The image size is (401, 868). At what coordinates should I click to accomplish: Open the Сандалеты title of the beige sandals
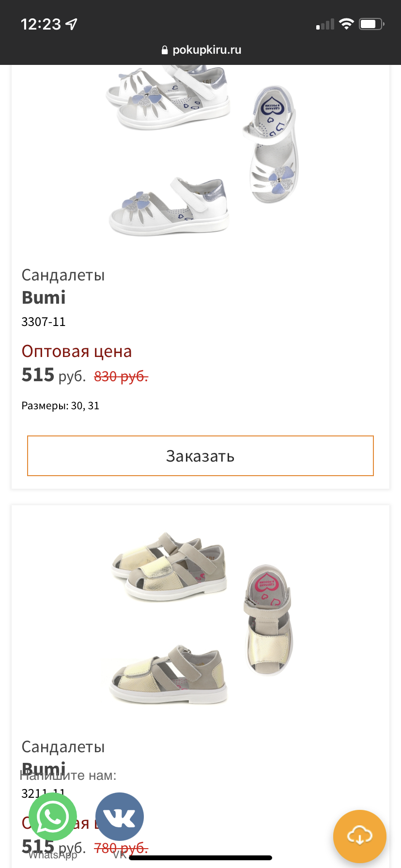[63, 747]
